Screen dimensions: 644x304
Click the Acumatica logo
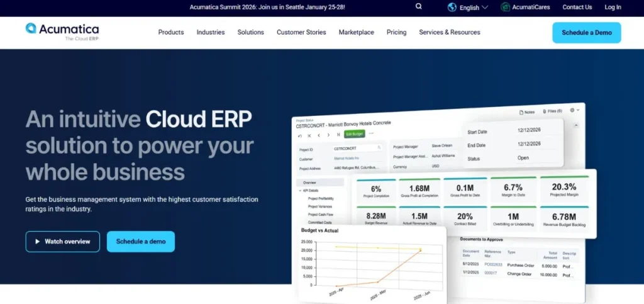tap(62, 31)
